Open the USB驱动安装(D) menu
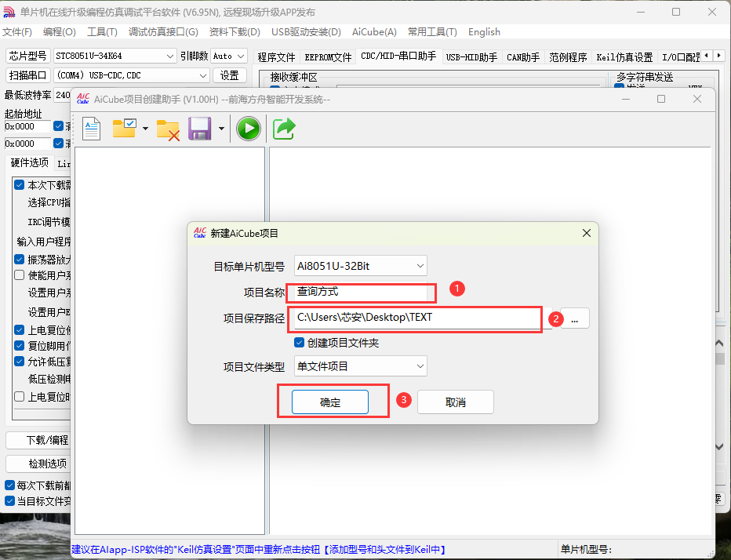The width and height of the screenshot is (731, 560). tap(307, 31)
